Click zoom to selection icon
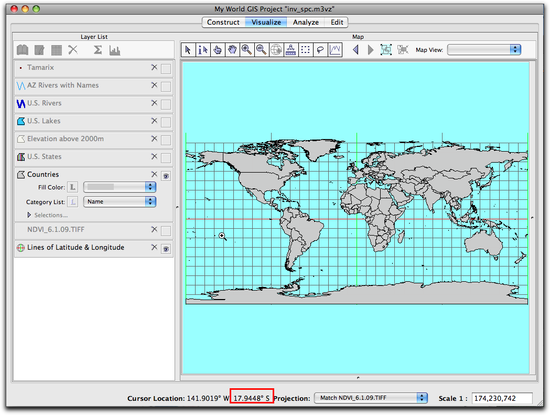This screenshot has width=550, height=415. (x=403, y=50)
